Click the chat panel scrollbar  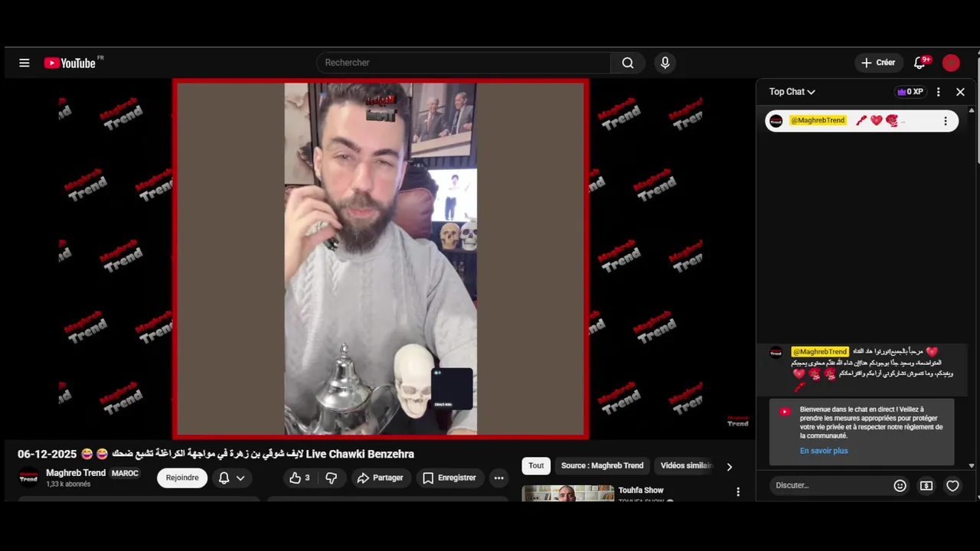pos(972,287)
